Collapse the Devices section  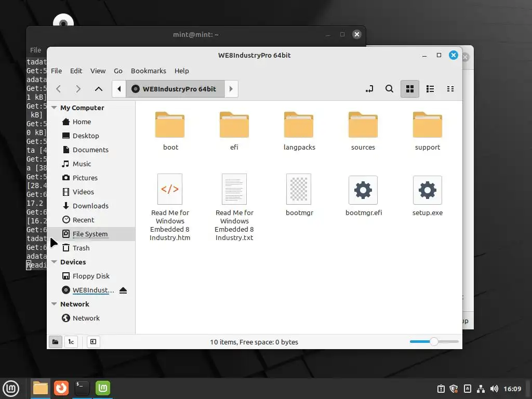point(54,262)
